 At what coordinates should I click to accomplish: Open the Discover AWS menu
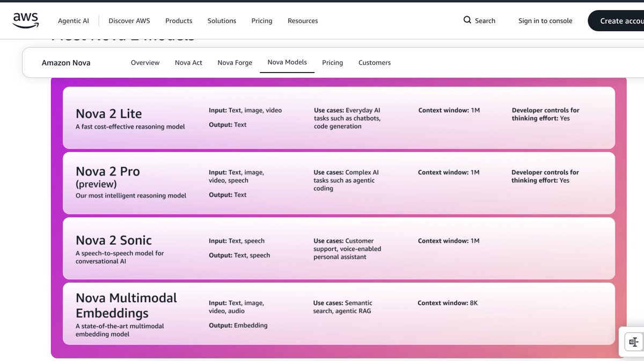(x=129, y=21)
